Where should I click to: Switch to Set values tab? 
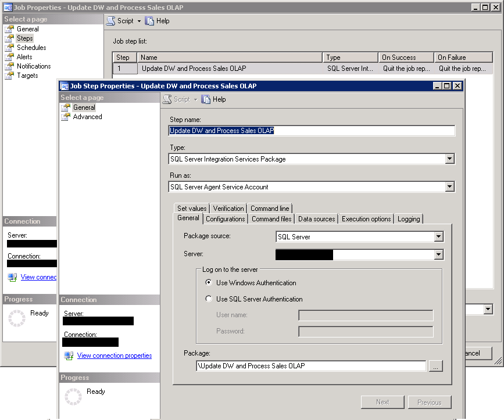tap(192, 209)
